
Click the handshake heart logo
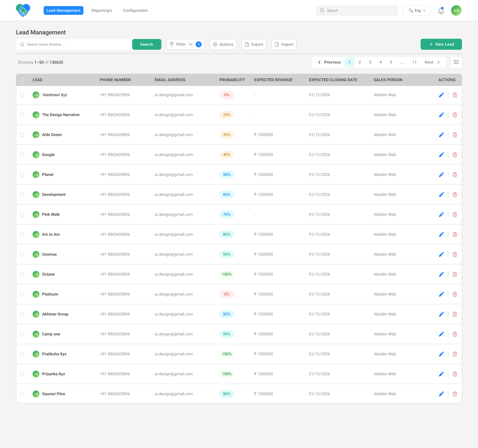coord(23,10)
